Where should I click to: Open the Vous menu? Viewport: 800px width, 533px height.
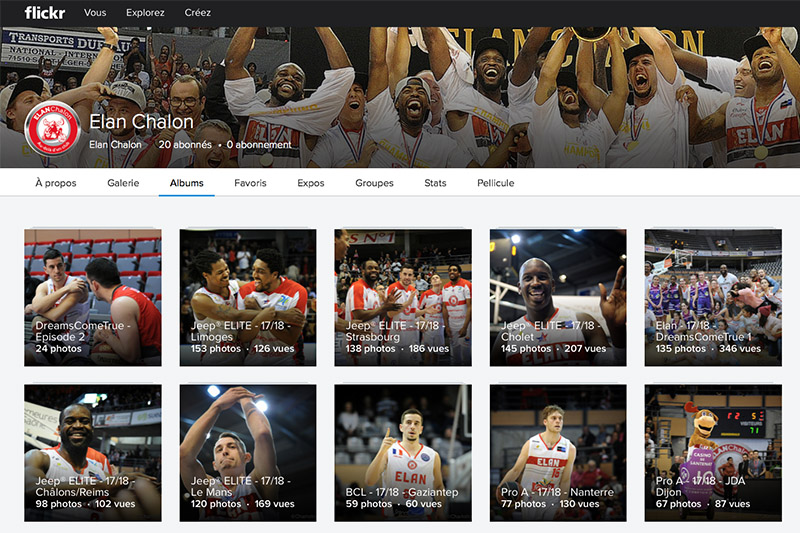tap(95, 13)
